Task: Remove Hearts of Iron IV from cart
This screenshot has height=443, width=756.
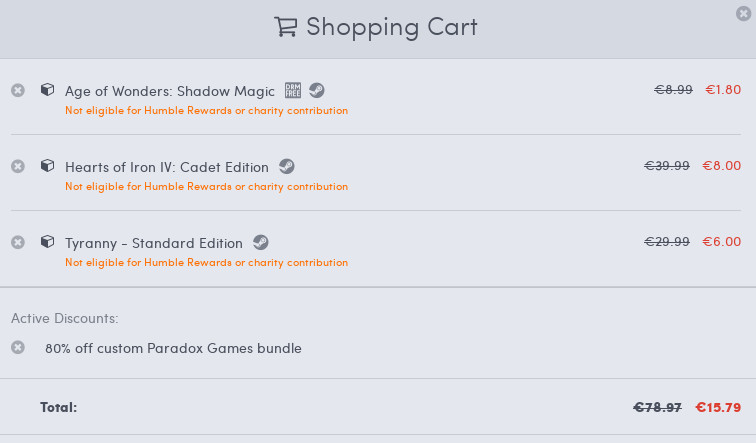Action: [x=18, y=166]
